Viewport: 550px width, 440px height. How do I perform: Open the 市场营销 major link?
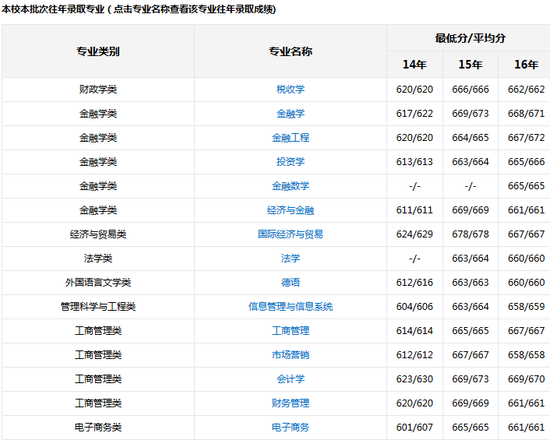(x=290, y=355)
